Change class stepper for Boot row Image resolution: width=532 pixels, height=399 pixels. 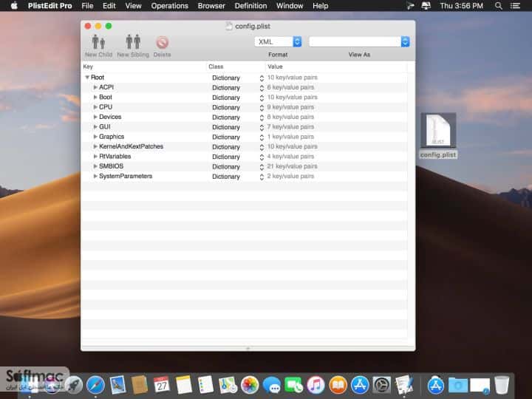click(262, 98)
